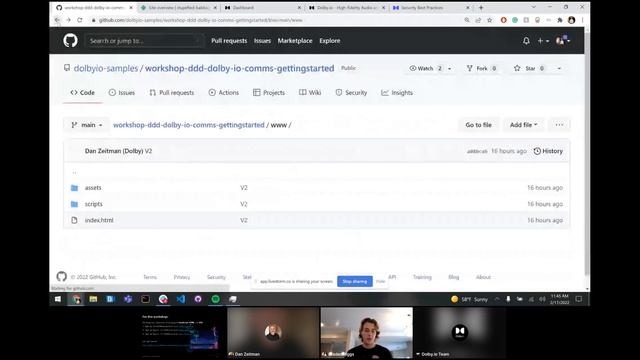Open the V2 commit message by Dan Zeitman
The height and width of the screenshot is (360, 640).
[148, 151]
